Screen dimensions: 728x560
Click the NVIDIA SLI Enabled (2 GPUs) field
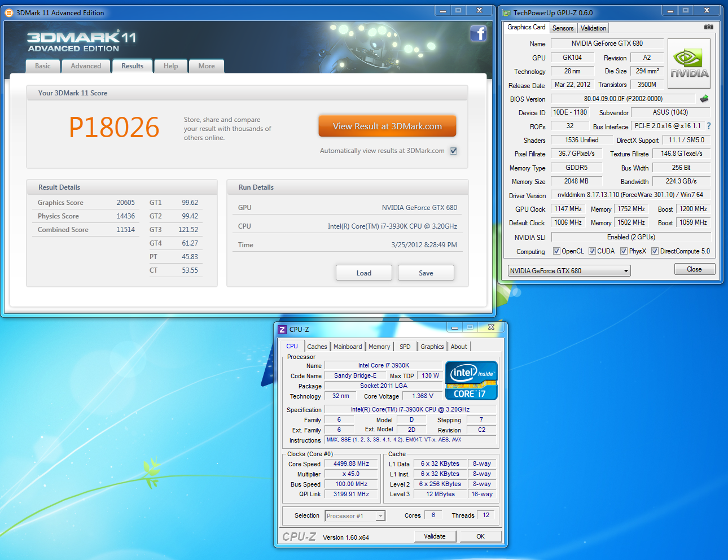pos(630,237)
